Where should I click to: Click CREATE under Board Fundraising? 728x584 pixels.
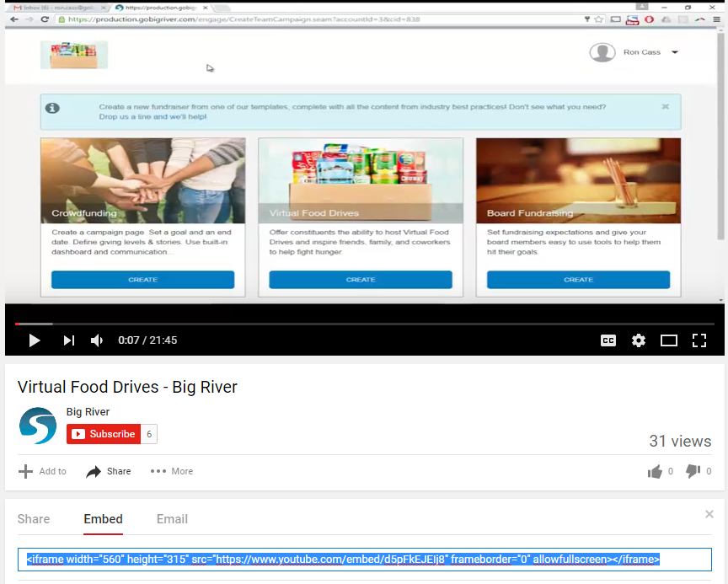click(578, 280)
